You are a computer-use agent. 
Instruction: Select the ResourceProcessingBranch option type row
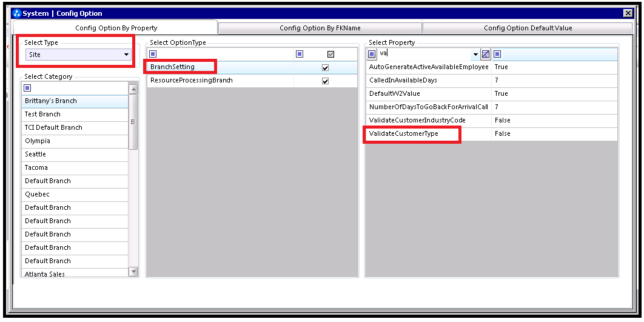pyautogui.click(x=252, y=81)
